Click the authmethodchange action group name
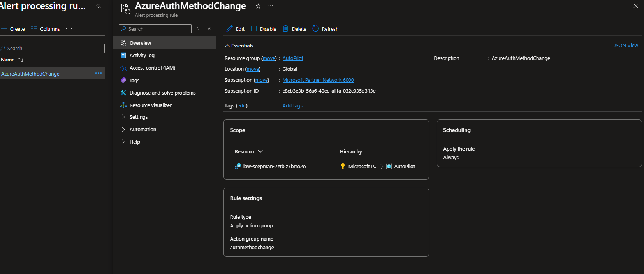 (252, 247)
